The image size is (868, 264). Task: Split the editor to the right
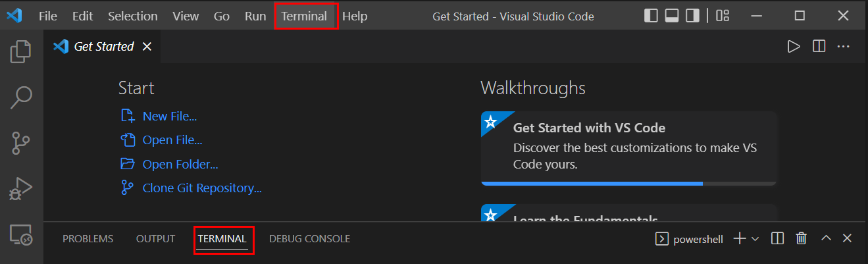point(819,46)
